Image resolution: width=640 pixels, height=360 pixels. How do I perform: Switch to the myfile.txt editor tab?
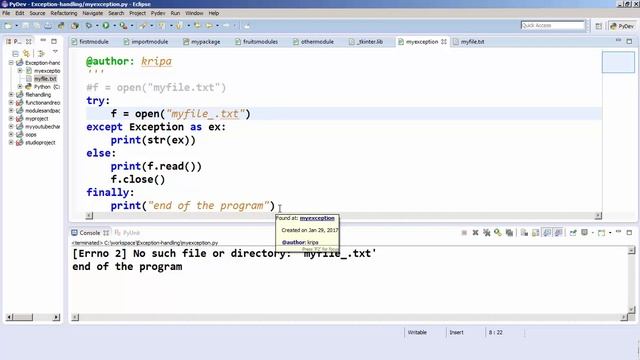click(469, 42)
